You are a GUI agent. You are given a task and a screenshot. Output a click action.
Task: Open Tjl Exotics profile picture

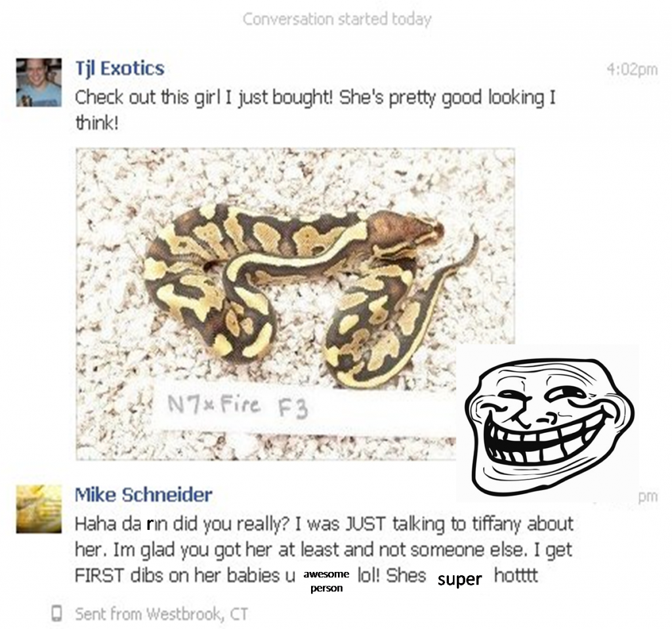[39, 82]
